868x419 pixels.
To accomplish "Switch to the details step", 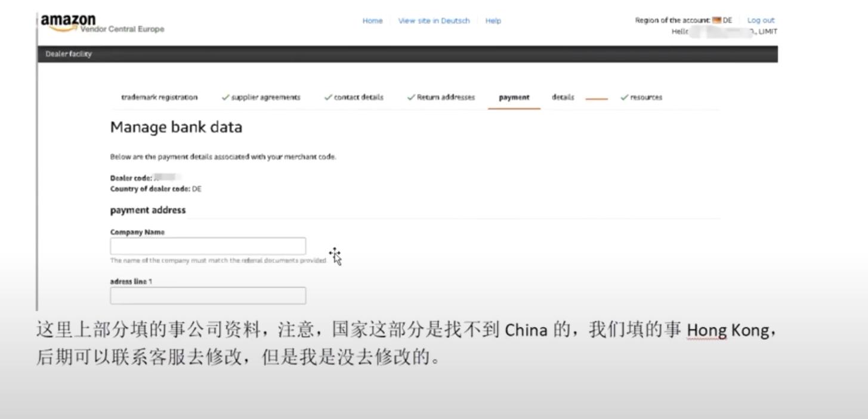I will 562,97.
